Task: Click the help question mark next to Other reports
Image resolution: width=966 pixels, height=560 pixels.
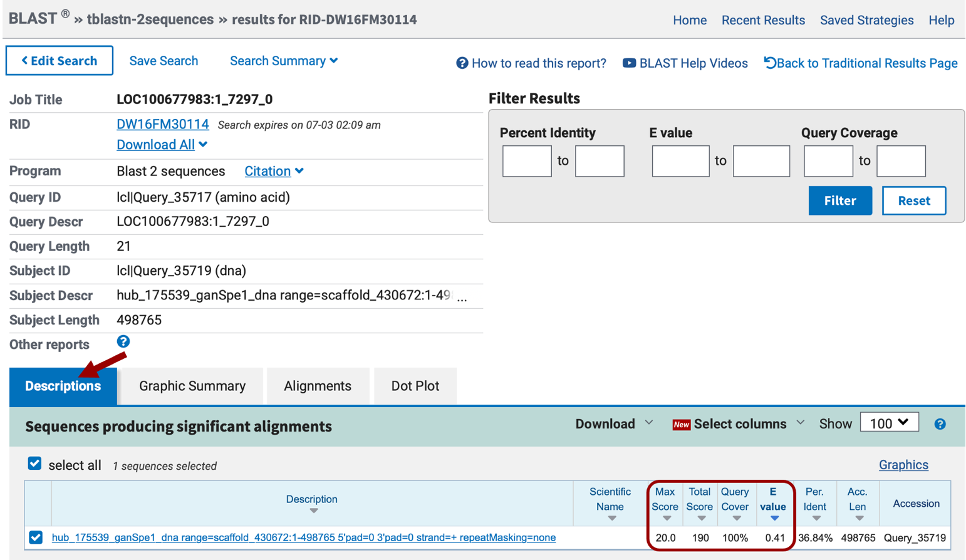Action: coord(123,341)
